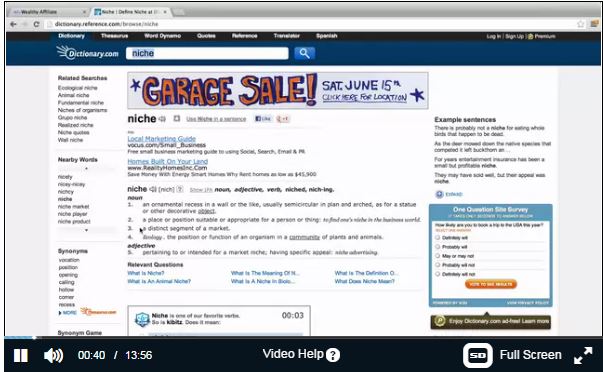This screenshot has height=372, width=603.
Task: Click the video progress bar
Action: click(x=303, y=338)
